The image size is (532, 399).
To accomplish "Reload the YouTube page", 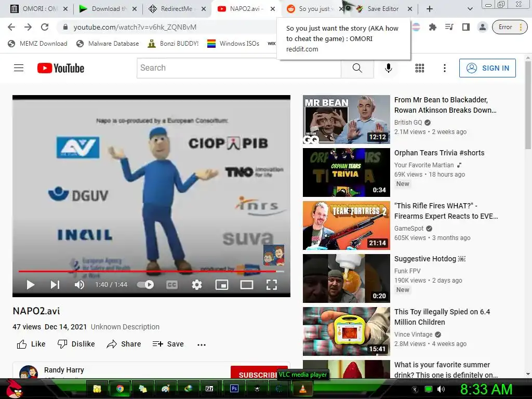I will pos(45,27).
